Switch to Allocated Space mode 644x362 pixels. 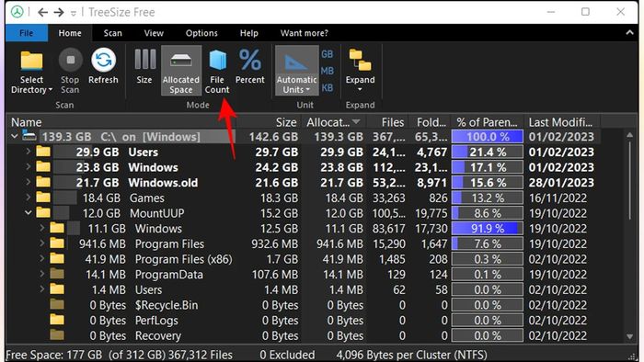tap(181, 71)
